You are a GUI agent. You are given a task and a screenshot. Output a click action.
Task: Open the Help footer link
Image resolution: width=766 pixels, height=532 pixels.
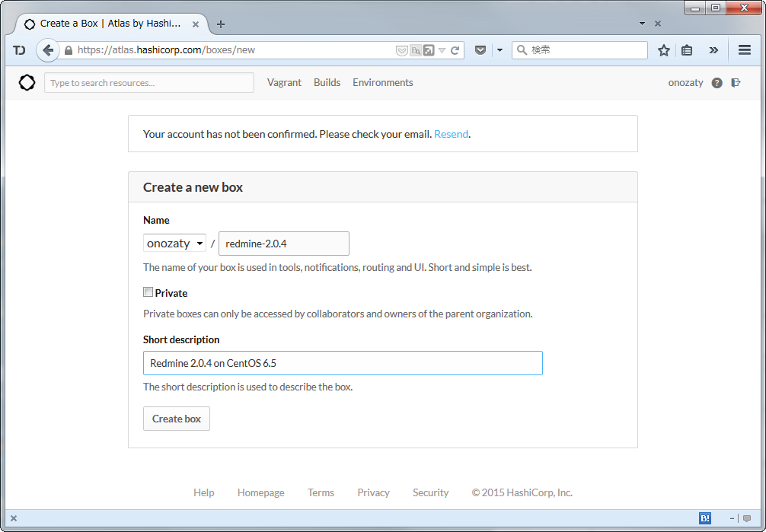tap(204, 492)
